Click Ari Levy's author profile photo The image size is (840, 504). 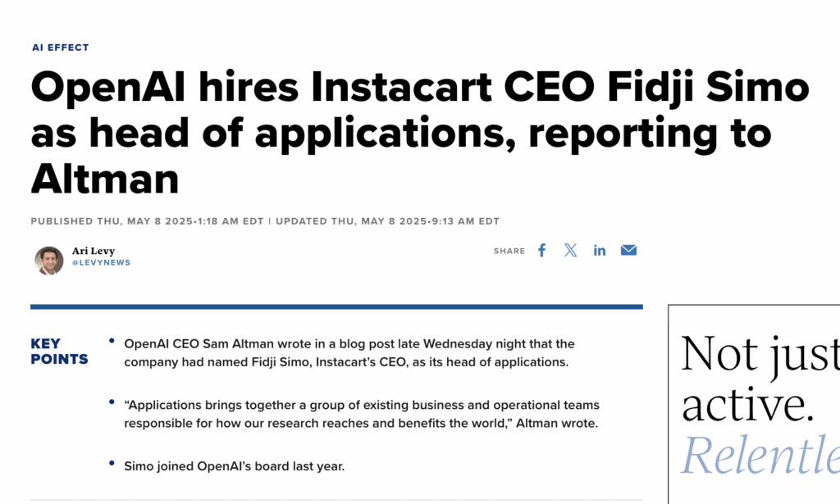49,260
